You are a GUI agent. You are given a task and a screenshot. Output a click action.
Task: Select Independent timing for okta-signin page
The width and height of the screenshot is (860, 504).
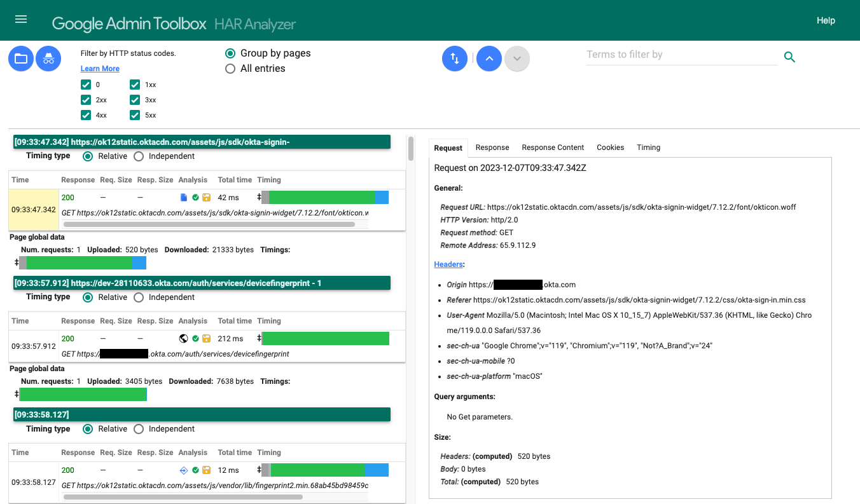pos(139,156)
